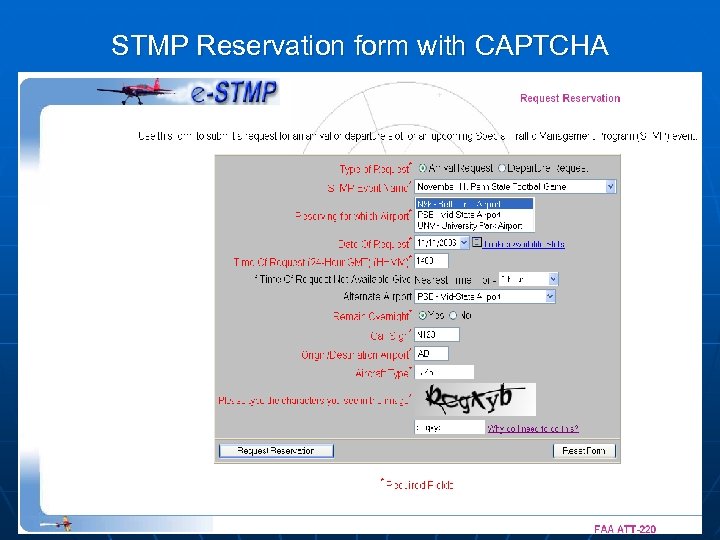Click the small airplane icon in footer

(56, 523)
